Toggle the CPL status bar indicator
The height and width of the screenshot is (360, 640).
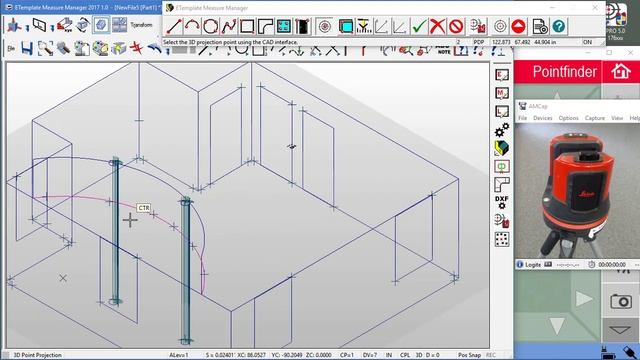coord(405,355)
